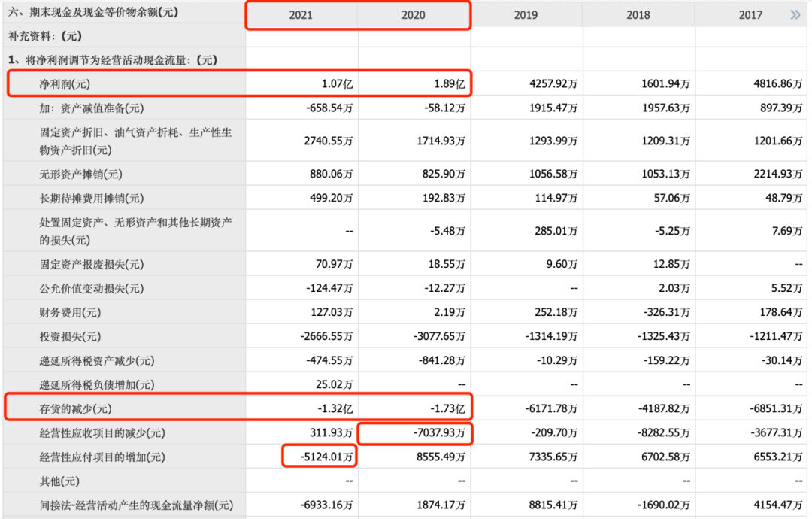Click operating cash flow value 4154.47万
Screen dimensions: 812x519
[778, 505]
